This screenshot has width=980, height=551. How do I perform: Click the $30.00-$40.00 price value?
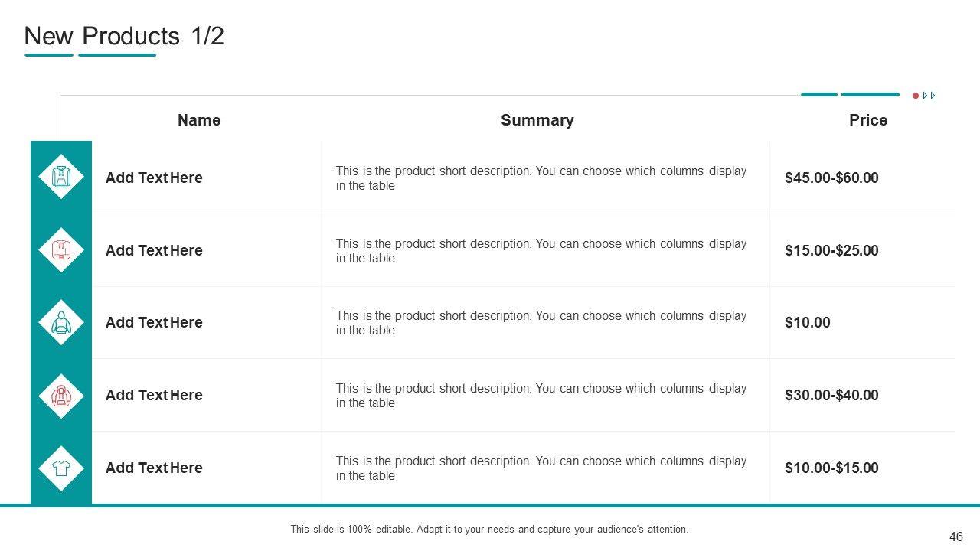tap(831, 395)
